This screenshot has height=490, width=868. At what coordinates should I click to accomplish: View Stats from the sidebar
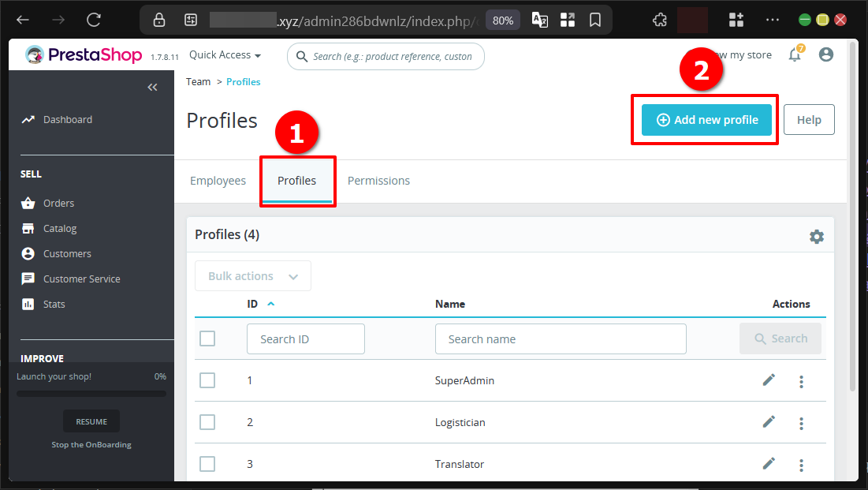(54, 304)
